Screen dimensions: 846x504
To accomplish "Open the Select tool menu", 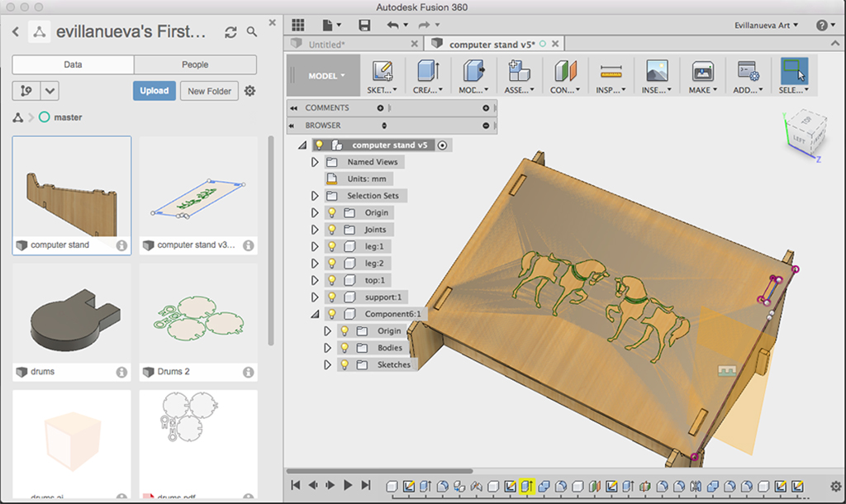I will 794,76.
